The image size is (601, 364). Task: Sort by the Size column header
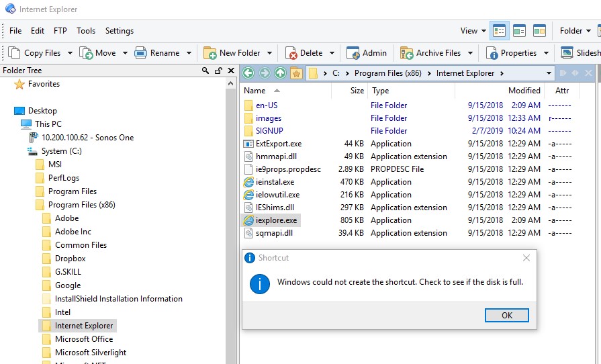tap(357, 91)
